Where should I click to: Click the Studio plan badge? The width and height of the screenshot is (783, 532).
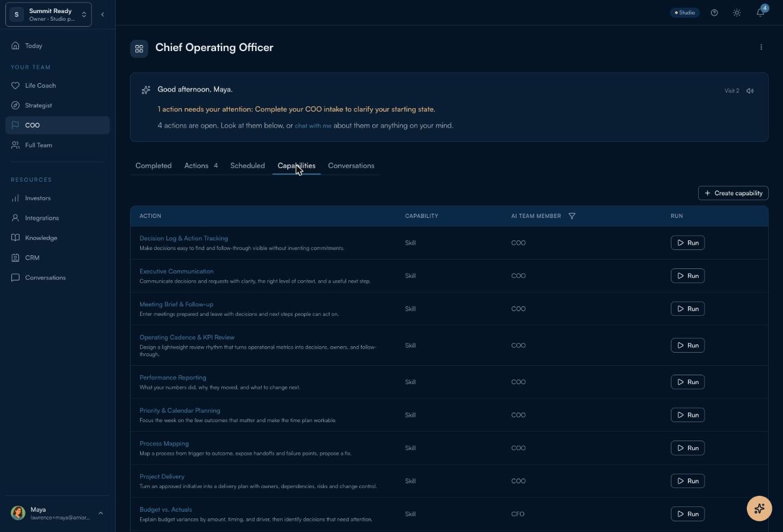coord(685,12)
